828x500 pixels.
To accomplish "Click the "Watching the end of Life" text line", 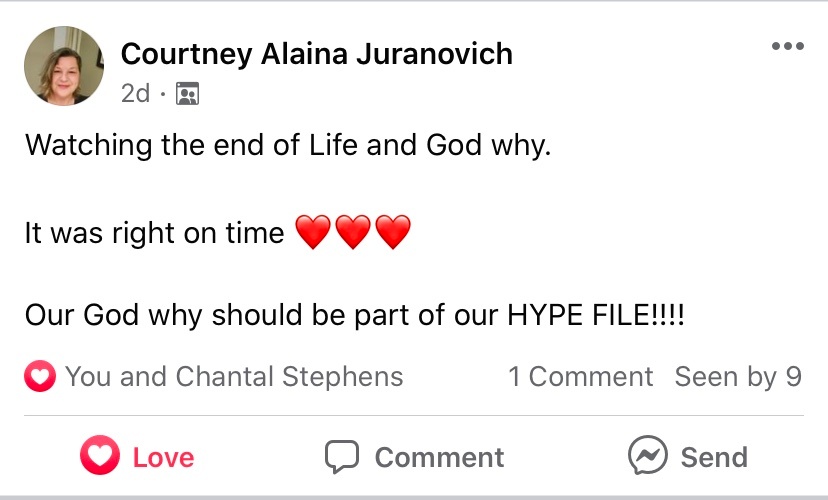I will (288, 145).
